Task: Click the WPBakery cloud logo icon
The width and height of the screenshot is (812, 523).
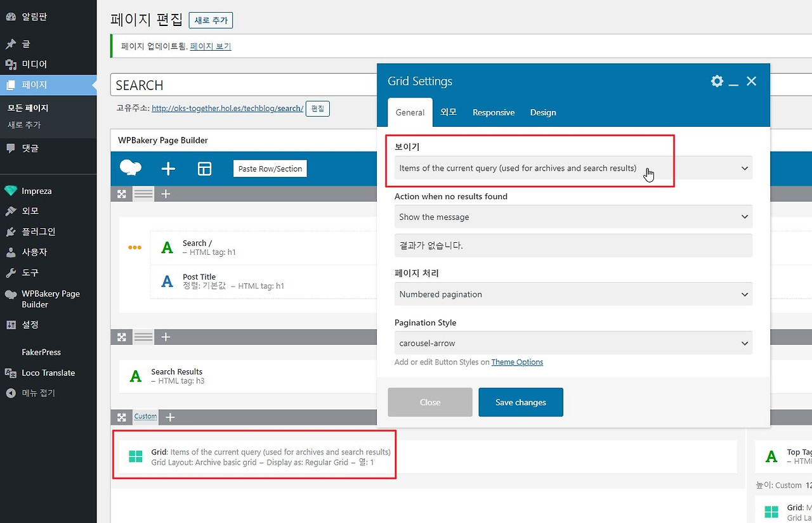Action: click(131, 168)
